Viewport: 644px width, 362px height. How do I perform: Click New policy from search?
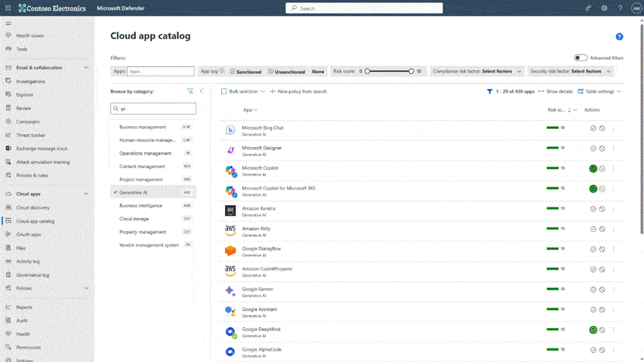coord(298,91)
